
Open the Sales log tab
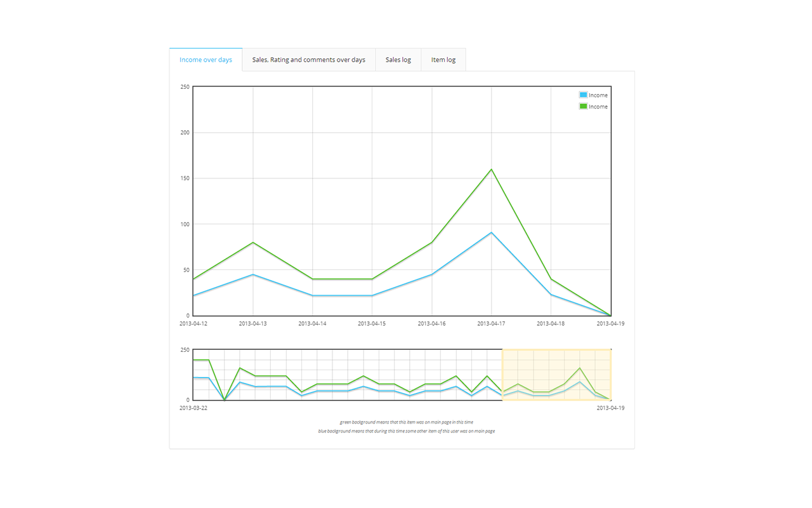(x=398, y=60)
